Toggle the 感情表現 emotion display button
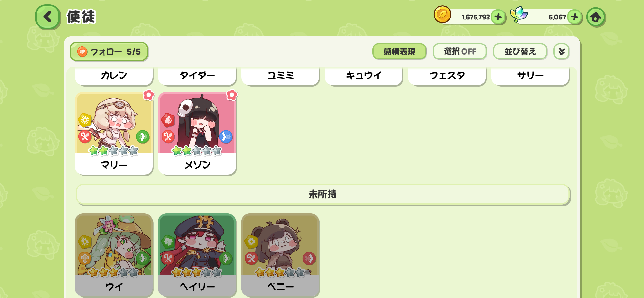This screenshot has height=298, width=644. pos(399,51)
